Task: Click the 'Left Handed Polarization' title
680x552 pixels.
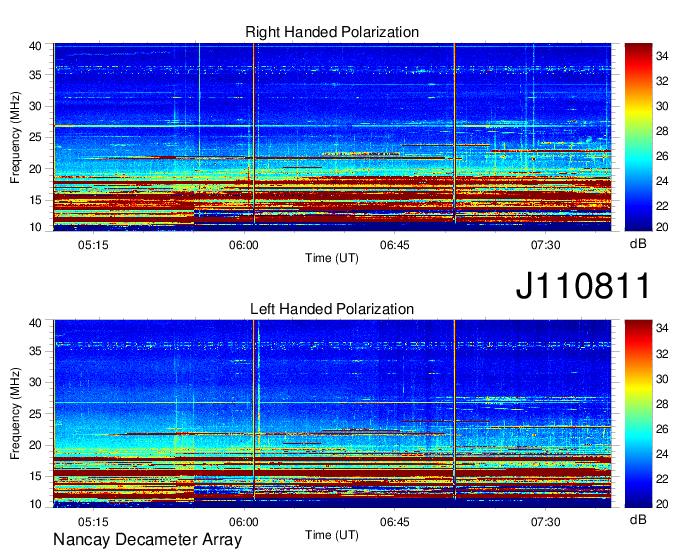Action: 332,309
